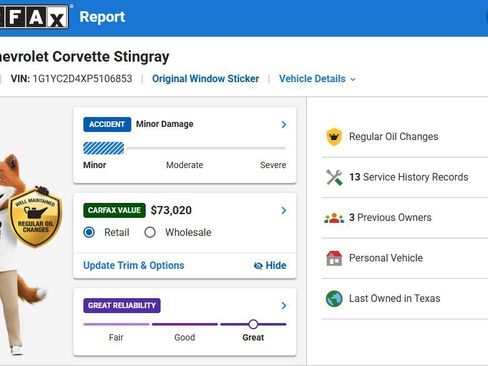
Task: Click the bold 'Great' reliability label
Action: 253,337
